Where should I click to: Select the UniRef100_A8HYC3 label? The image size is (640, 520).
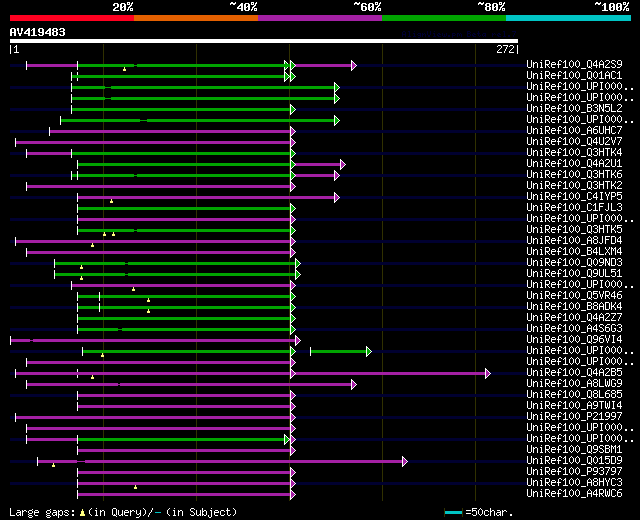coord(574,483)
